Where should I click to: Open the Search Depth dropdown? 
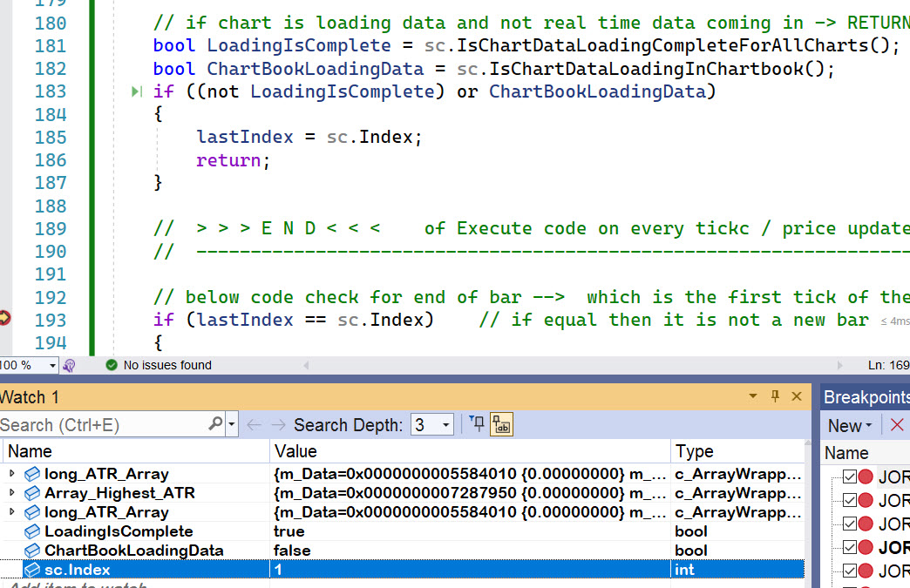[447, 425]
